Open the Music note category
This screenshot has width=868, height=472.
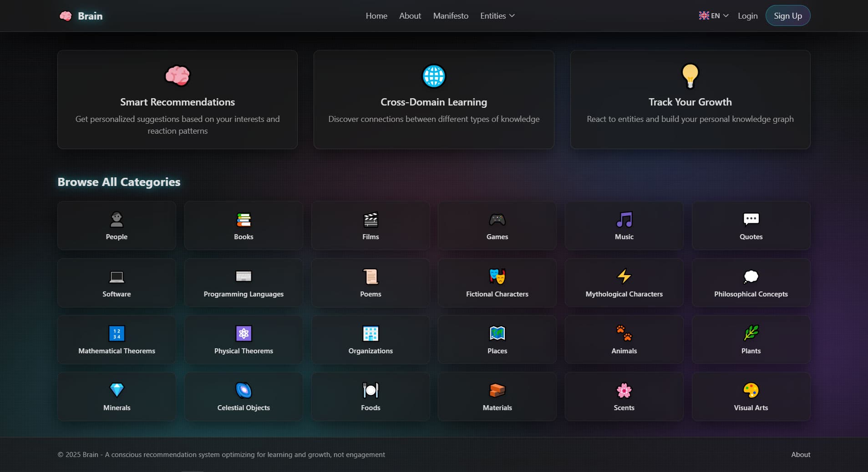click(624, 220)
